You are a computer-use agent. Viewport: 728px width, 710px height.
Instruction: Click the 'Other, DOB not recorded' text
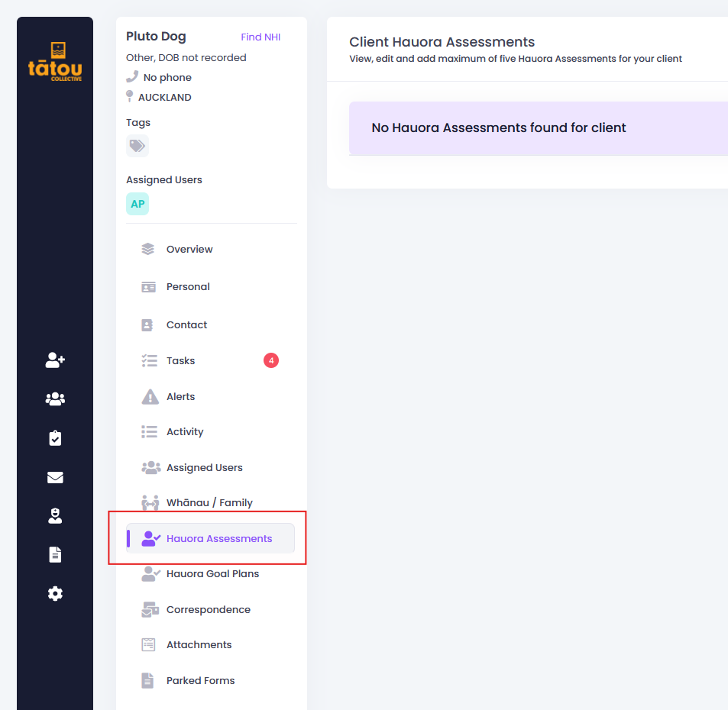(x=186, y=57)
